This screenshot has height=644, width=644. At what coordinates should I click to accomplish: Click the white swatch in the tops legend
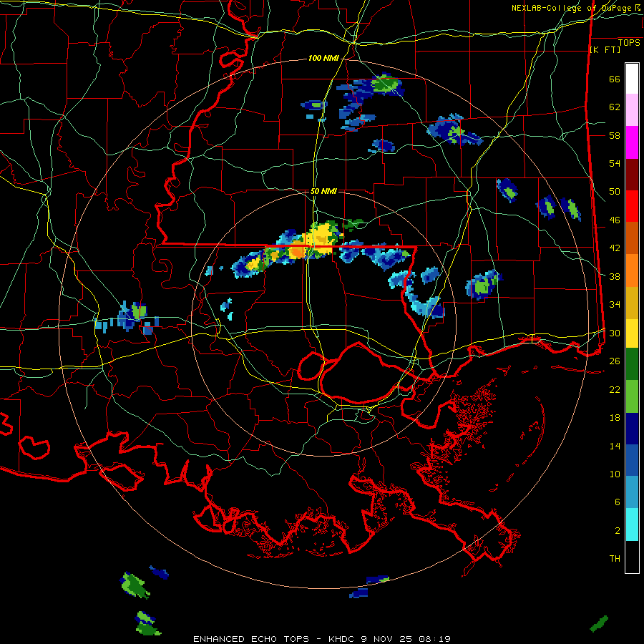coord(632,79)
